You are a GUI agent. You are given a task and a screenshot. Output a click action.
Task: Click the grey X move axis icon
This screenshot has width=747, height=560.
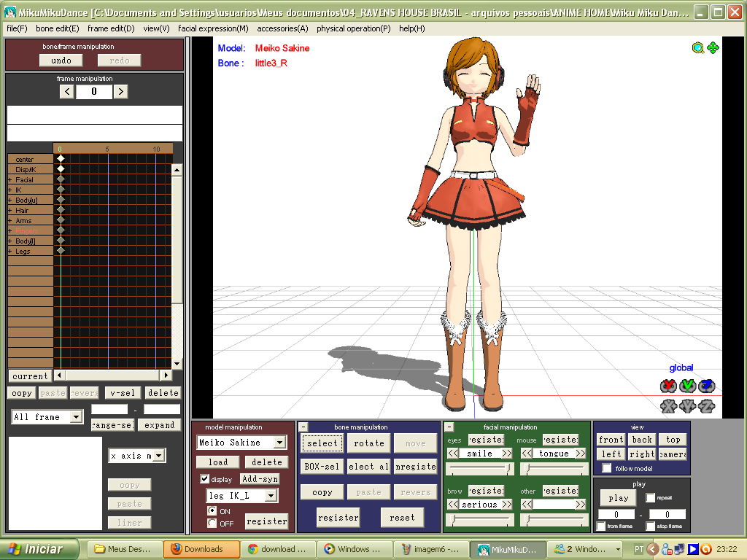(x=668, y=406)
